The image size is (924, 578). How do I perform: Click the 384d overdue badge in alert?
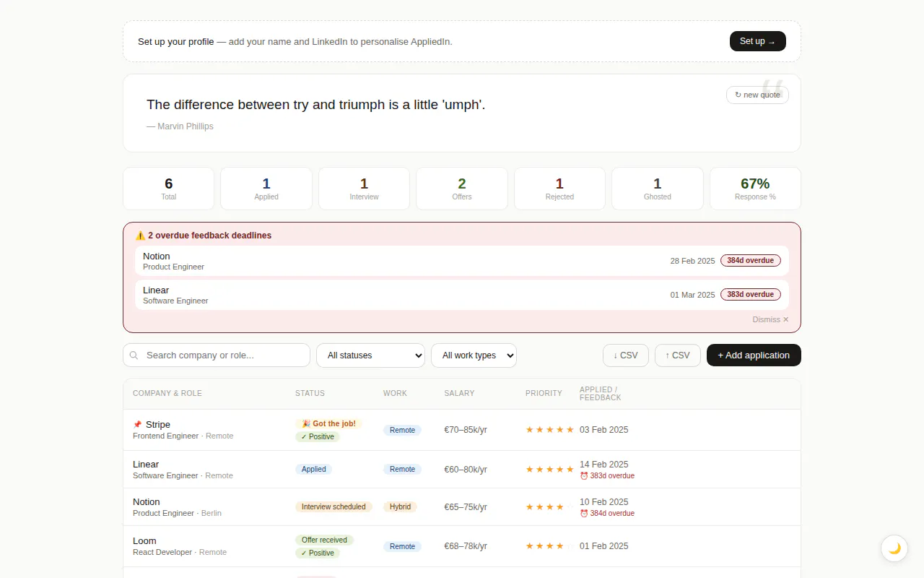[x=751, y=261]
